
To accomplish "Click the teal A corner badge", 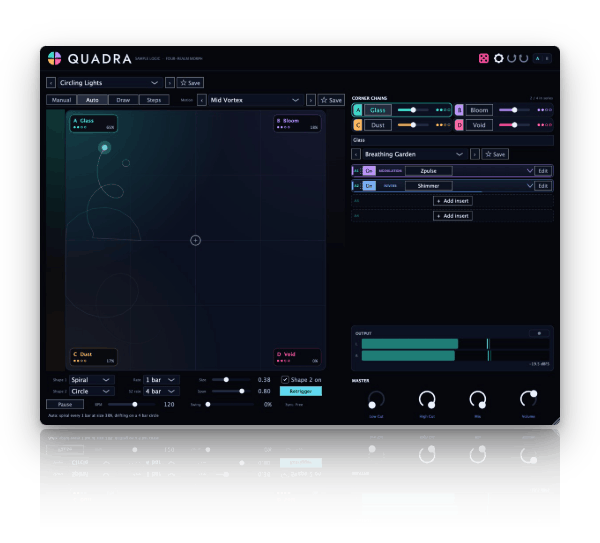I will pyautogui.click(x=357, y=110).
